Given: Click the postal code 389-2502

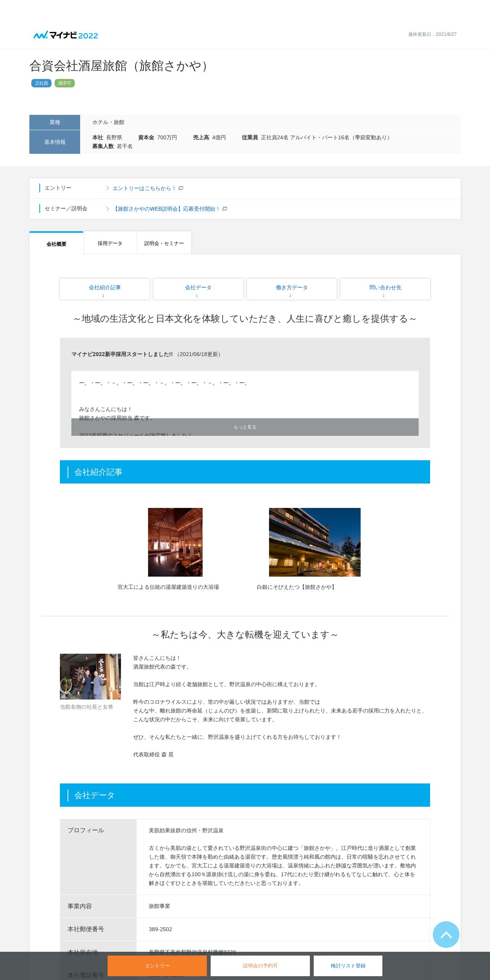Looking at the screenshot, I should point(160,929).
